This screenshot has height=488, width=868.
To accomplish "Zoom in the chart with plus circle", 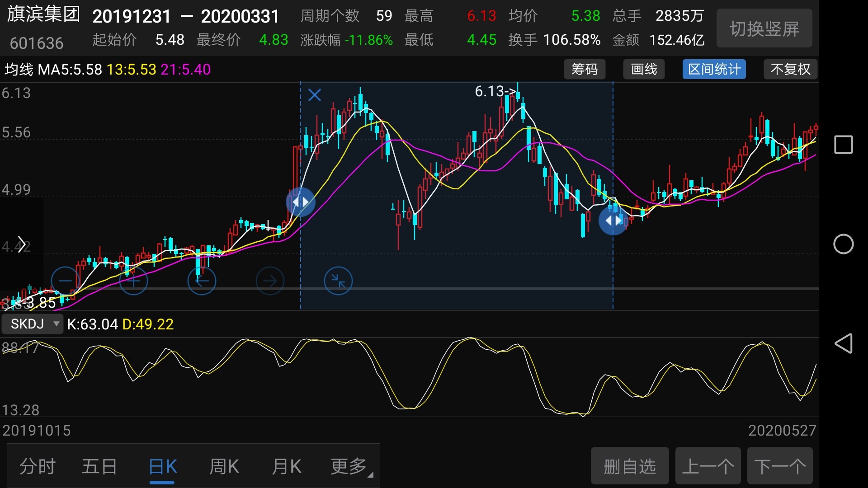I will (133, 281).
